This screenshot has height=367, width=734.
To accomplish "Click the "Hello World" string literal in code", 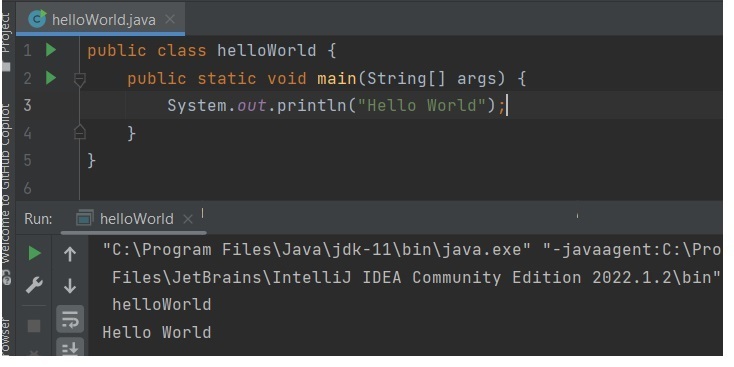I will (x=422, y=105).
